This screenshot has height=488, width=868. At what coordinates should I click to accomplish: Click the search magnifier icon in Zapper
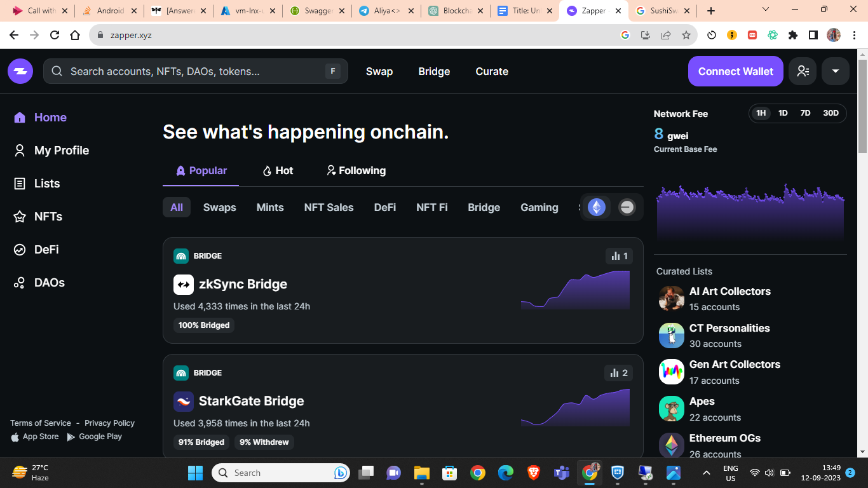click(57, 71)
